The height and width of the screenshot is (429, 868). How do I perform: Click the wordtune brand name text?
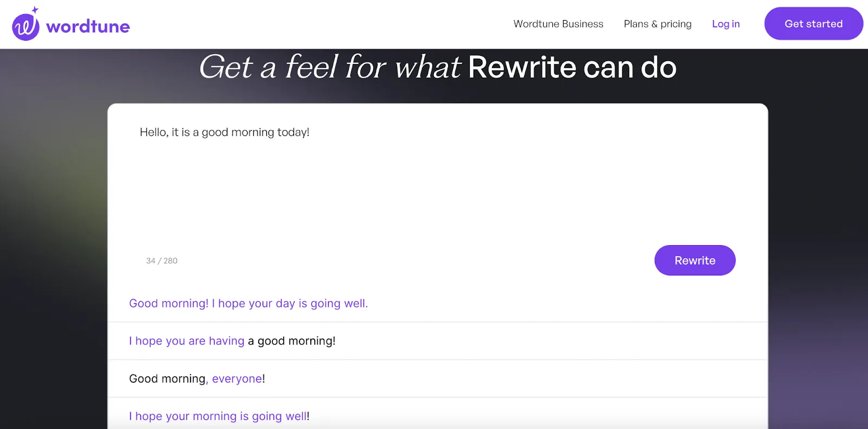pos(88,26)
